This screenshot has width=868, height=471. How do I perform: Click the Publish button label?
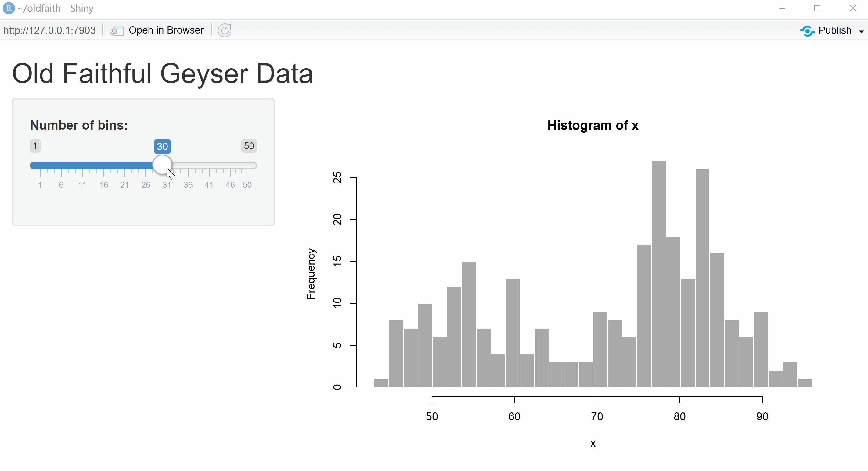click(835, 30)
